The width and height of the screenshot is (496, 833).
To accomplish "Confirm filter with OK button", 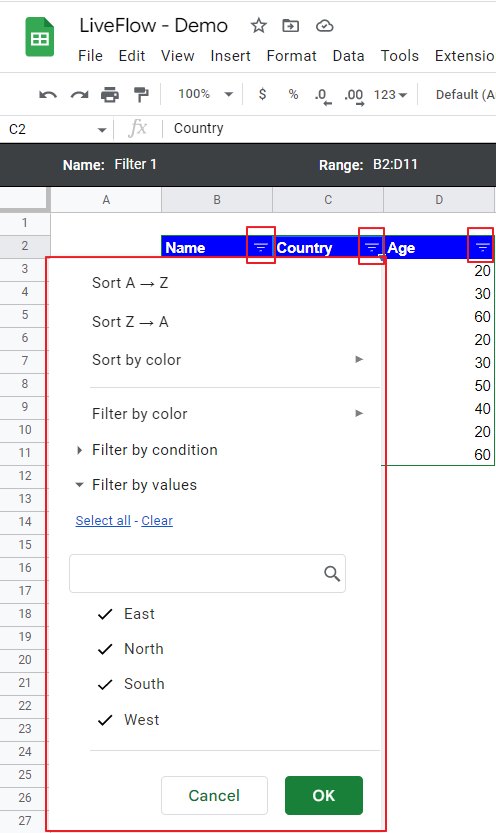I will (x=324, y=795).
